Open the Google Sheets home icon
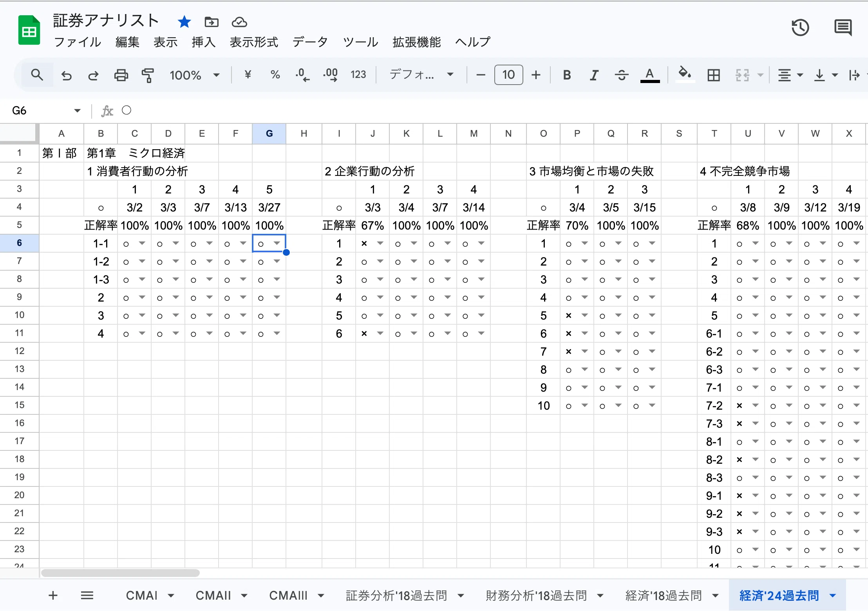This screenshot has width=868, height=611. point(29,30)
